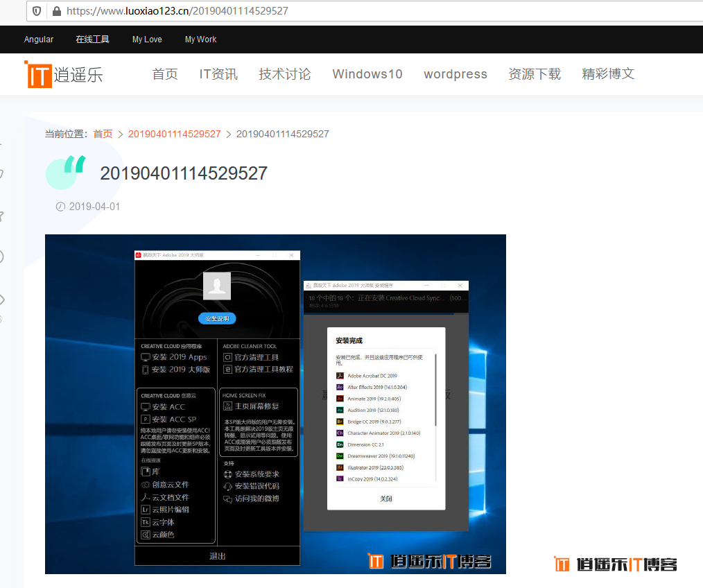The height and width of the screenshot is (588, 703).
Task: Open the wordpress navigation item
Action: [455, 74]
